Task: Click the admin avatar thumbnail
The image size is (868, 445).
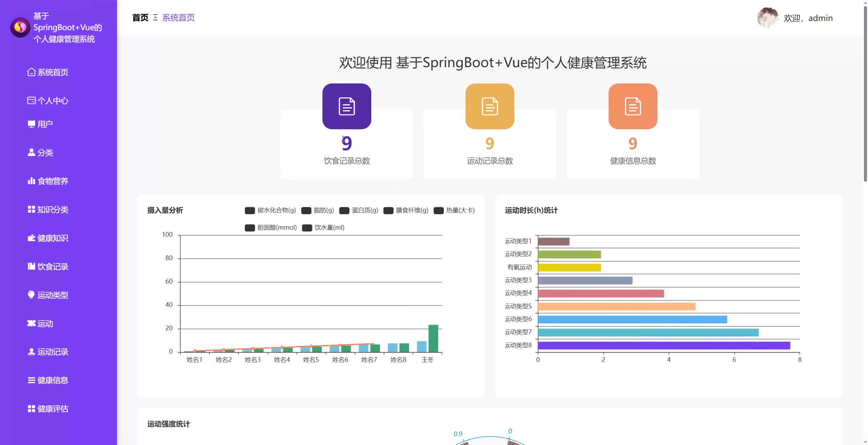Action: pos(768,18)
